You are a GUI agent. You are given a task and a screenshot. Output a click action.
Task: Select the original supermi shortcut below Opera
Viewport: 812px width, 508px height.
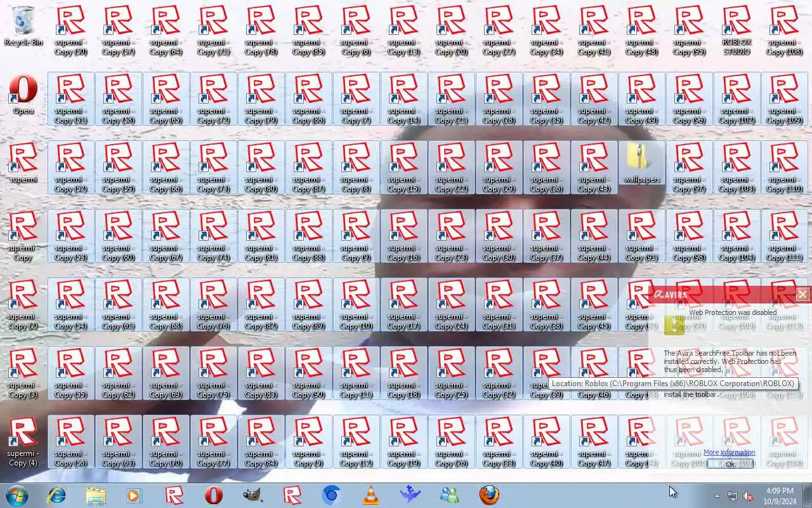[x=23, y=163]
